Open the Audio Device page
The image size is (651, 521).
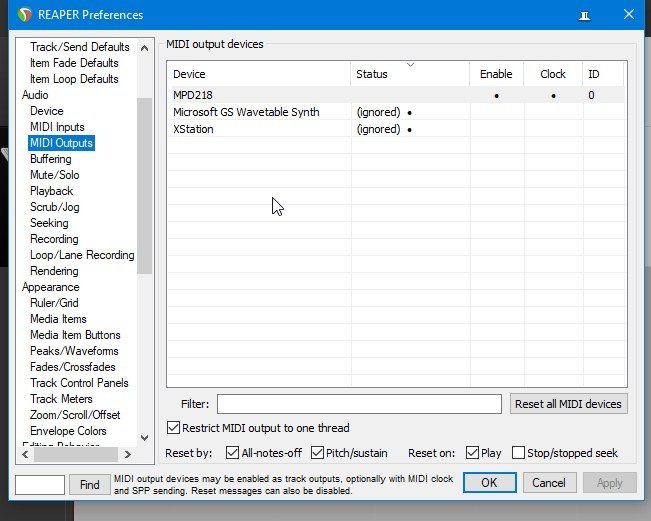point(47,111)
